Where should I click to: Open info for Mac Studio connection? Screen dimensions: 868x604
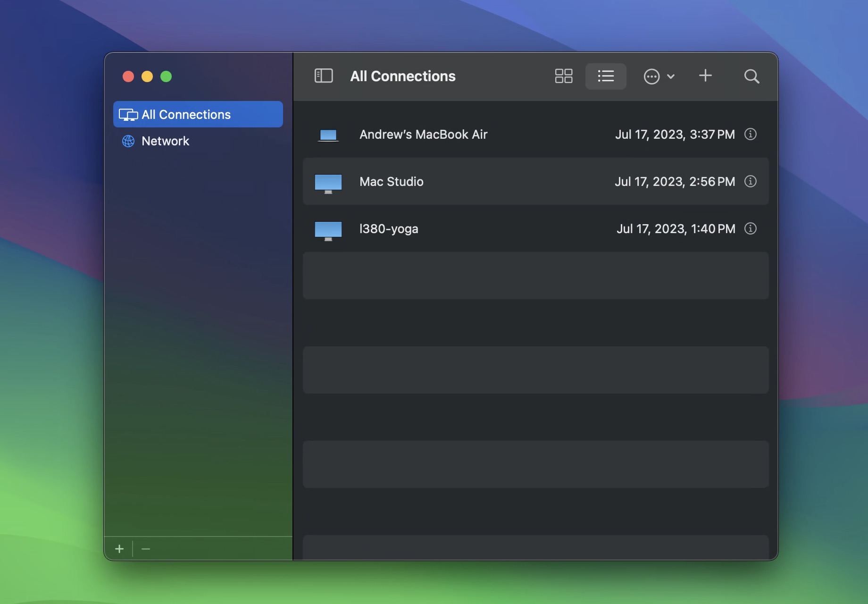[751, 181]
